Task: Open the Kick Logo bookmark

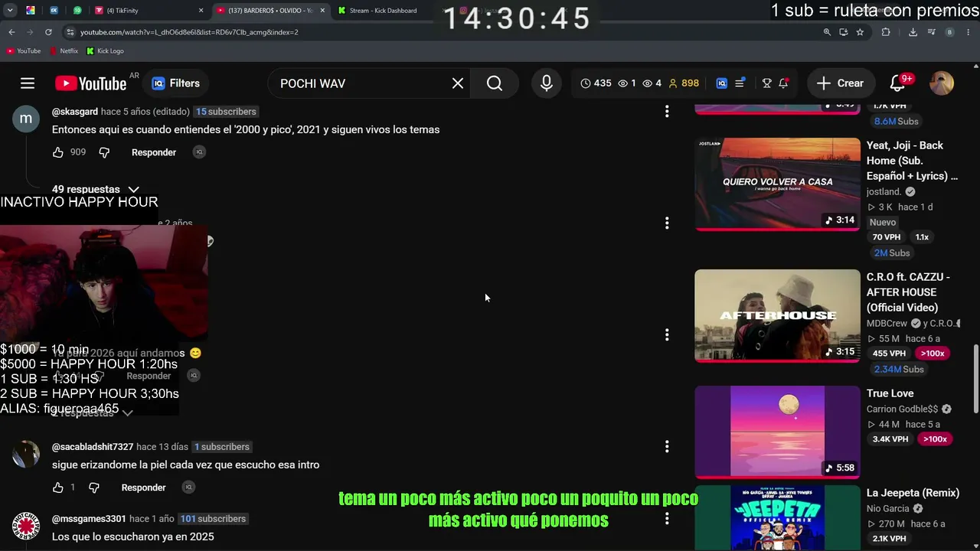Action: [x=105, y=51]
